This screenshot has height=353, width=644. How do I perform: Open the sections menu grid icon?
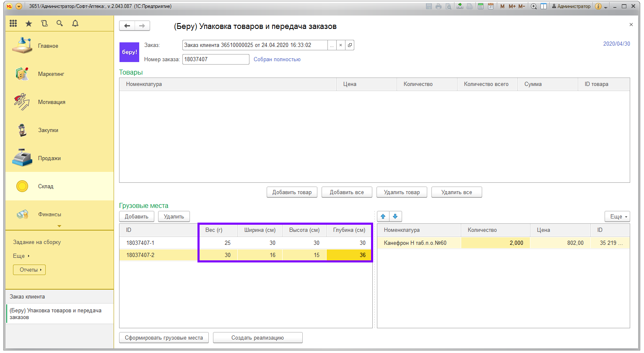(13, 23)
